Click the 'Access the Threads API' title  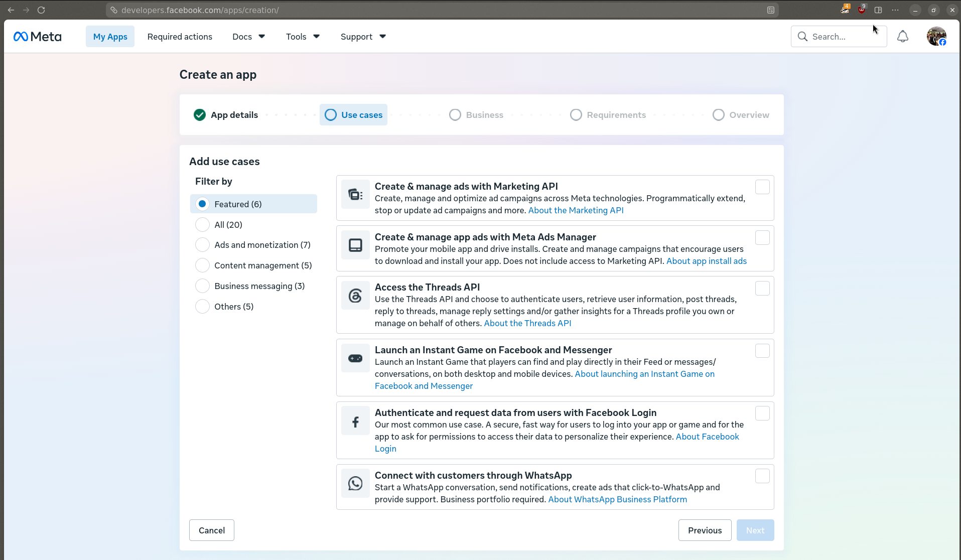click(x=427, y=287)
